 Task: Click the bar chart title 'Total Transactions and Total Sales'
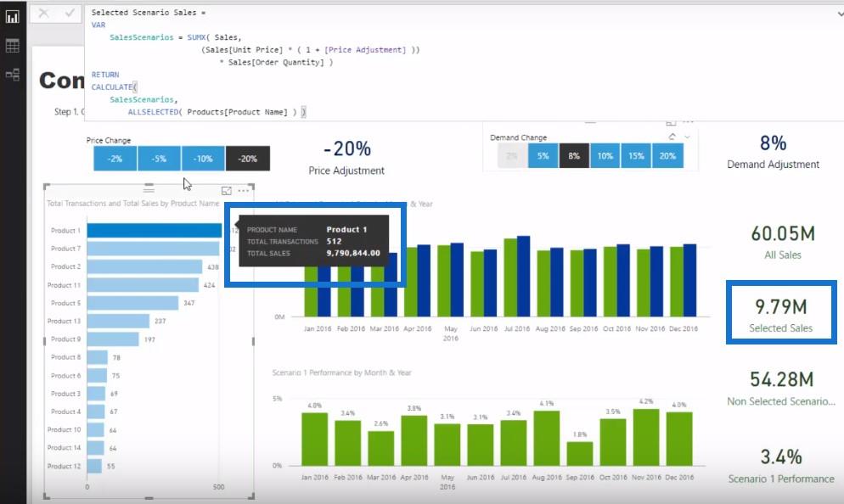click(x=133, y=204)
